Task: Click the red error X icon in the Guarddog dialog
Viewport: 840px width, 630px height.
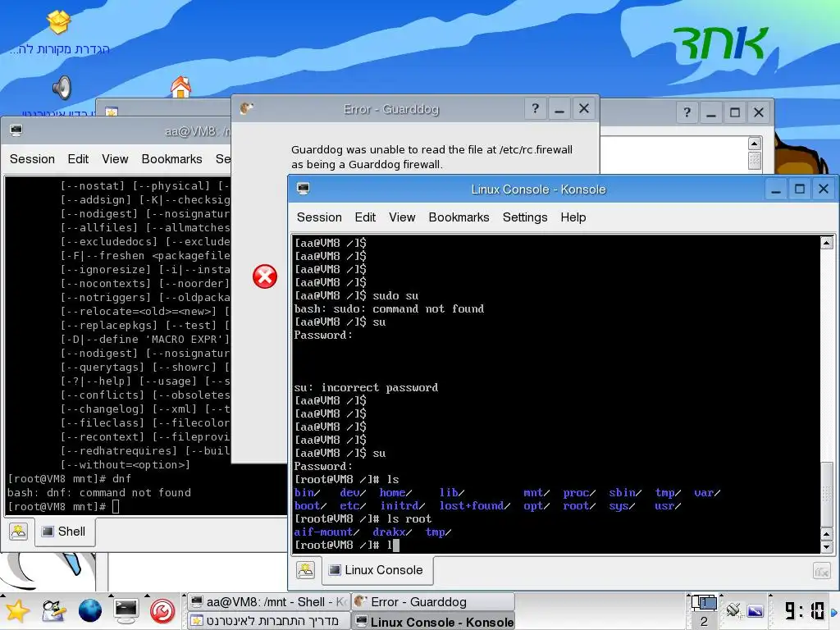Action: click(x=265, y=277)
